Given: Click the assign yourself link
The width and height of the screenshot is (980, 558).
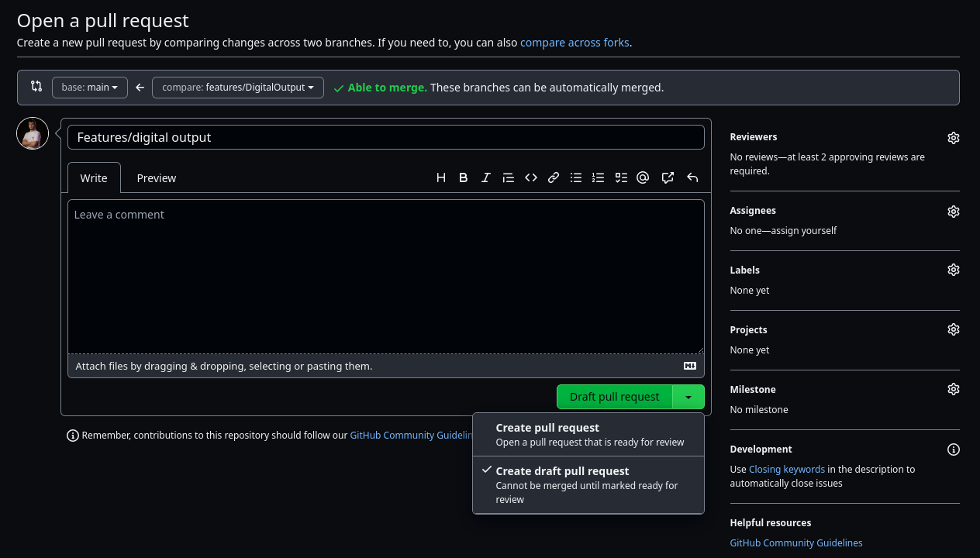Looking at the screenshot, I should coord(802,230).
